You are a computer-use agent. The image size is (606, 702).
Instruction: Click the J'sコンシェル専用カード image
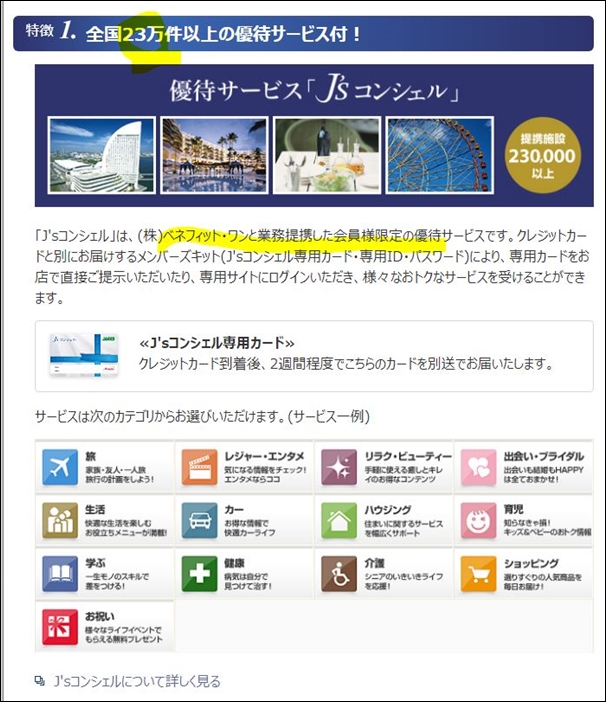(85, 355)
